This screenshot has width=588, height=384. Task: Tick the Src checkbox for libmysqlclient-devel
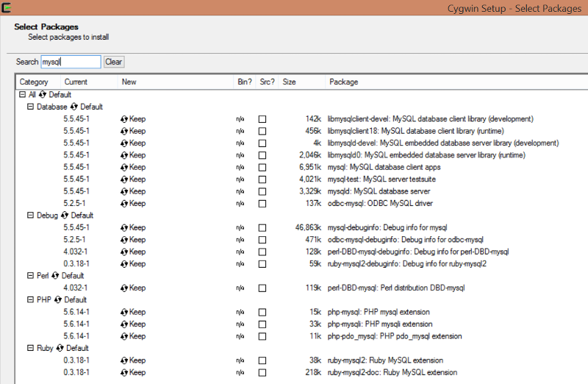(262, 119)
